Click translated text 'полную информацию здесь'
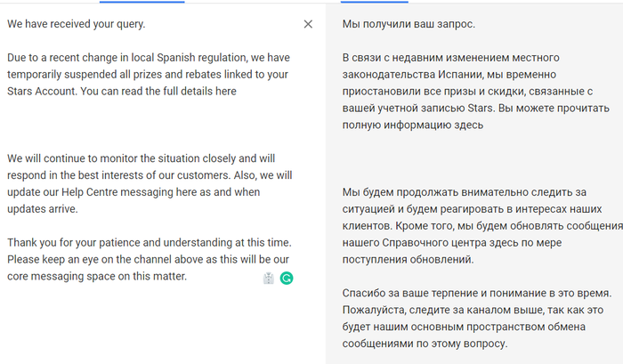Viewport: 623px width, 364px height. 413,125
